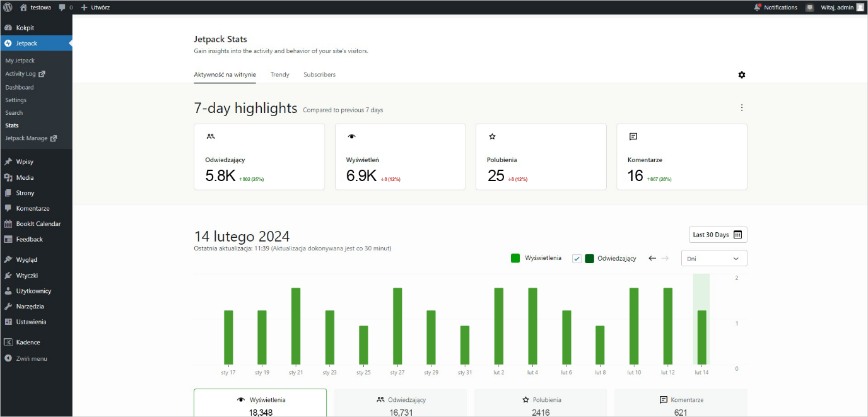Select the Stats submenu item

coord(12,125)
